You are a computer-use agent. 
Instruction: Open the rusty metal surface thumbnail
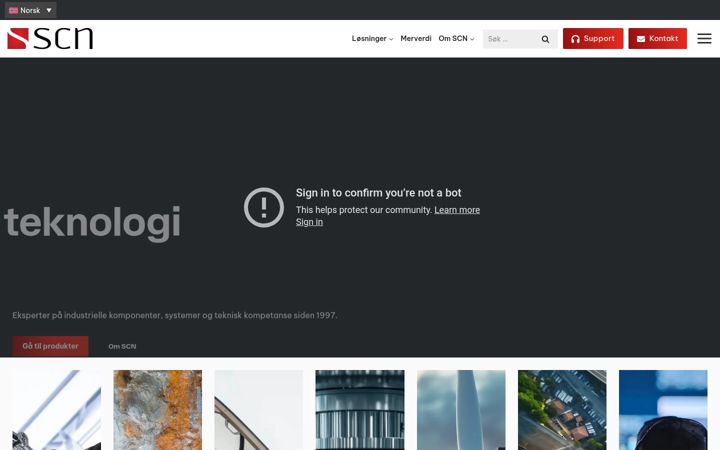click(x=158, y=410)
